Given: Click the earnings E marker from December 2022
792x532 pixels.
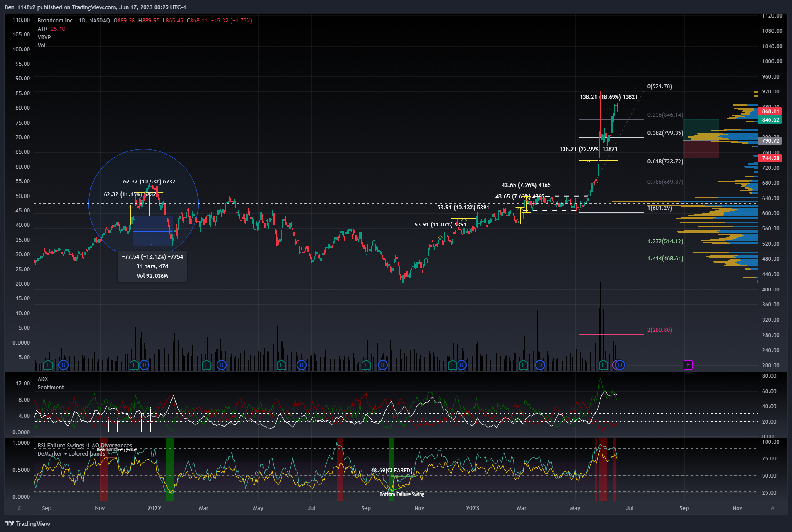Looking at the screenshot, I should pos(452,365).
